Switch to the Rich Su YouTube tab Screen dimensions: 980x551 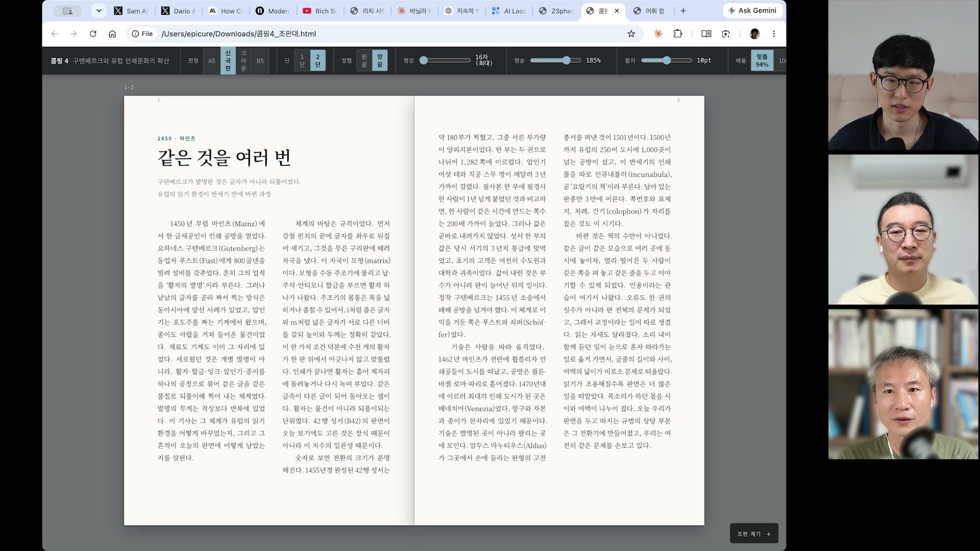(x=320, y=11)
